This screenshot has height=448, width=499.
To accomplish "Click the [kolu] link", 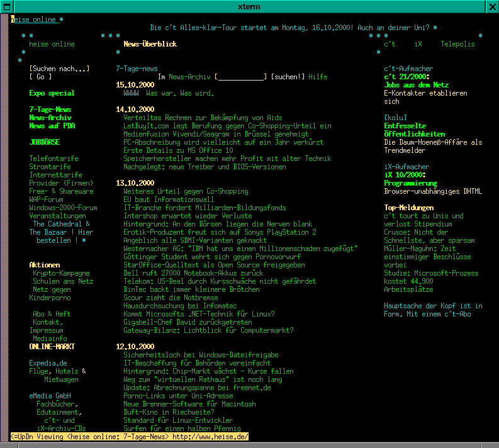I will click(x=395, y=118).
